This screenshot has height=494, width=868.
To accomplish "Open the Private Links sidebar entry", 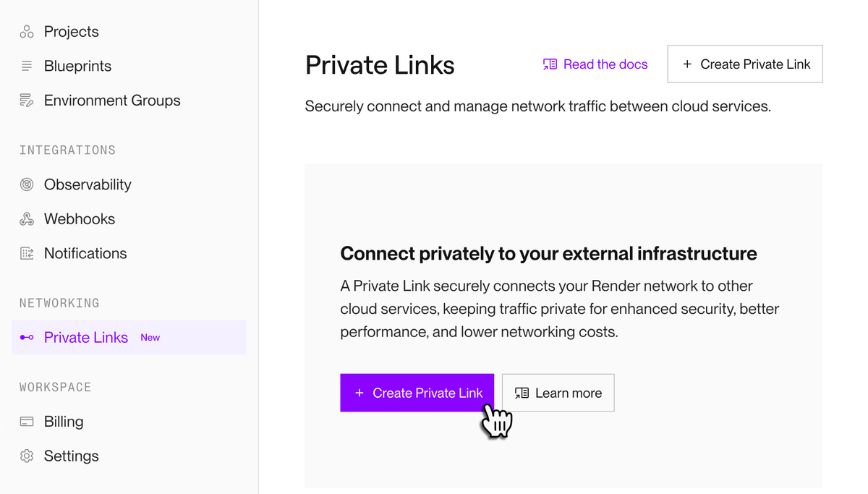I will 86,337.
